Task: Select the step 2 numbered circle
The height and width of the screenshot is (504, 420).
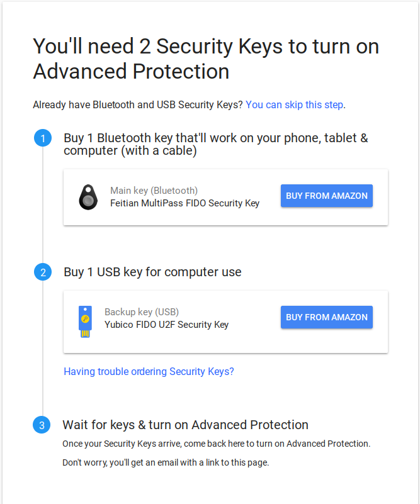Action: [x=42, y=272]
